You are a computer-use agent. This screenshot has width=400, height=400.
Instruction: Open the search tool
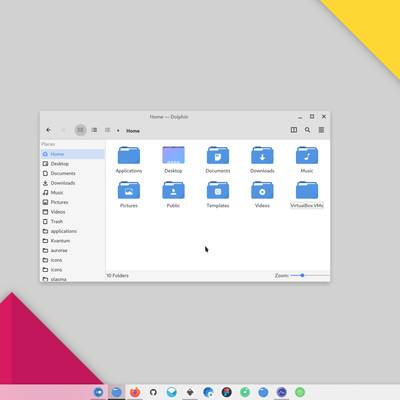pos(307,130)
